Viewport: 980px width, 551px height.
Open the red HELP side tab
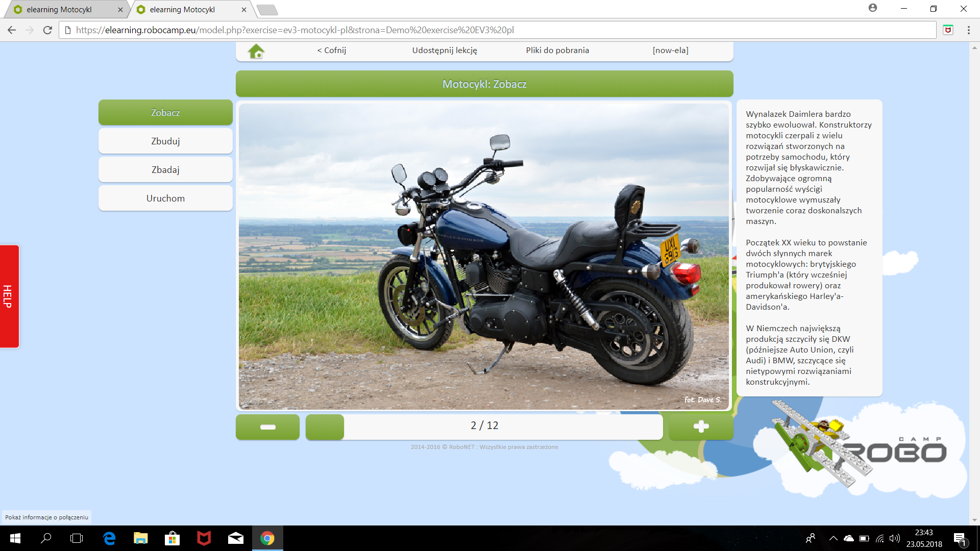9,296
